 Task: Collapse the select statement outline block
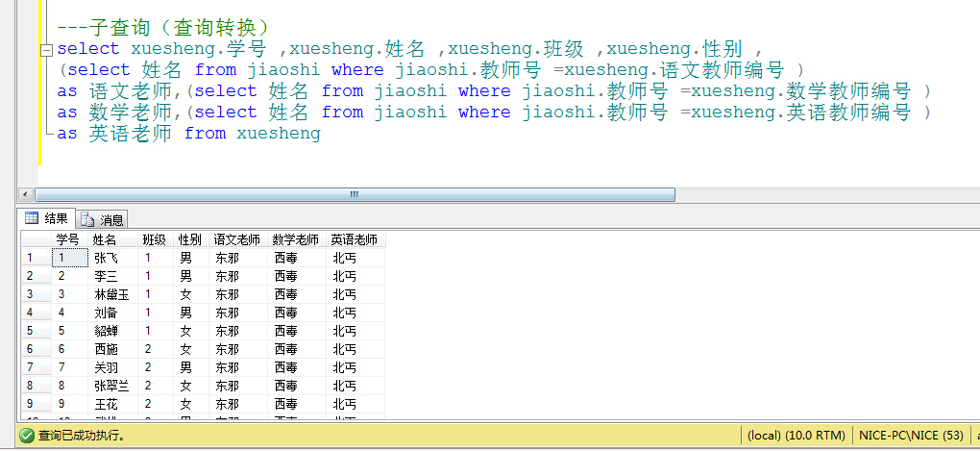45,51
